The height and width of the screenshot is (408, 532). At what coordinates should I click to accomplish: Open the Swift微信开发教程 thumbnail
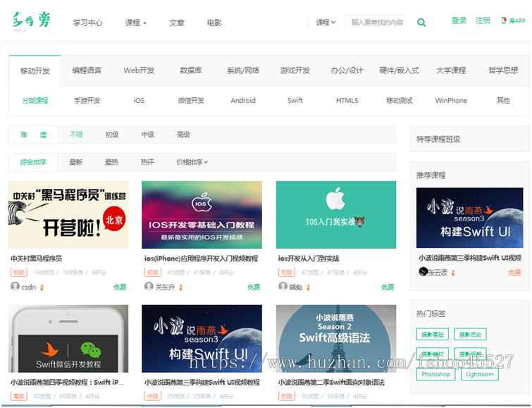(x=68, y=339)
